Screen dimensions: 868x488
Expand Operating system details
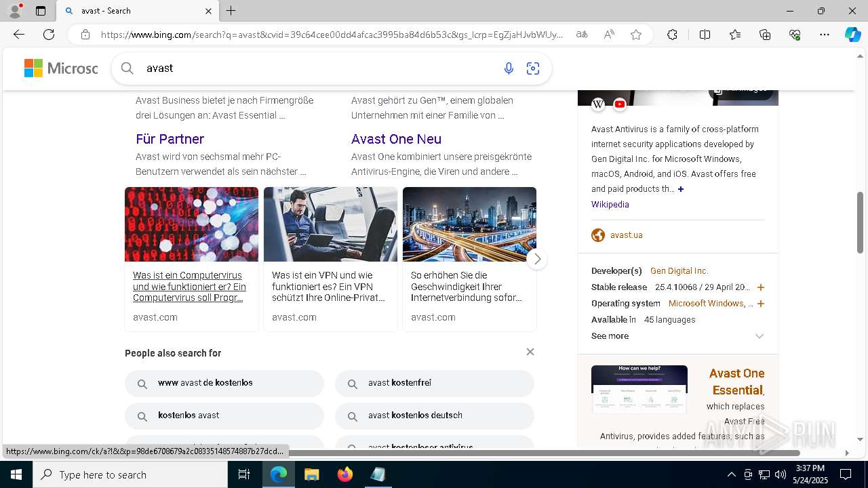click(760, 304)
